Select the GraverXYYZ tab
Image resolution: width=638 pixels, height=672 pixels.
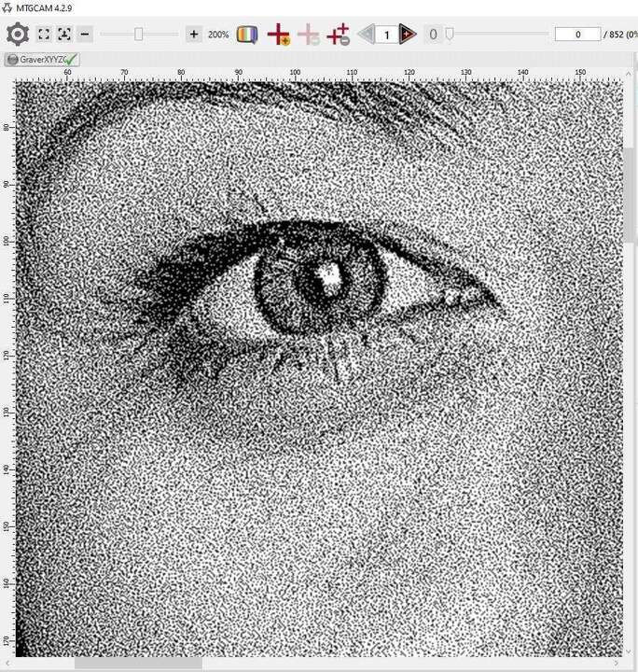[x=37, y=59]
